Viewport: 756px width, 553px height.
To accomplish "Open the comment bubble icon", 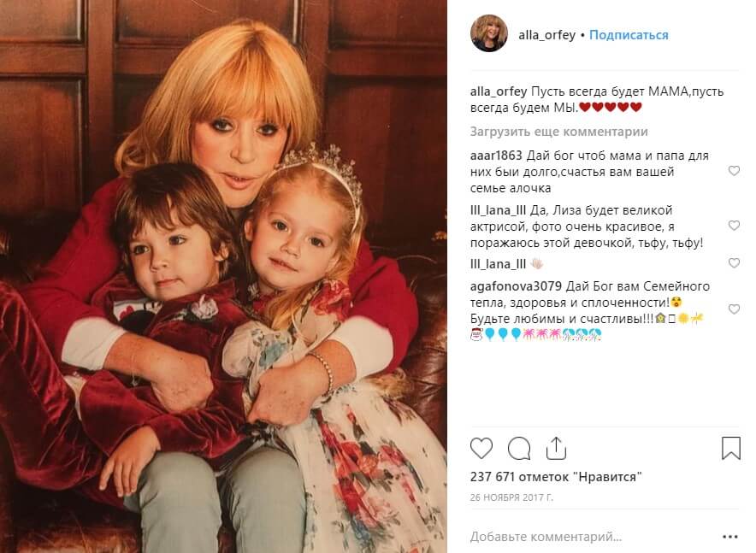I will (x=519, y=449).
